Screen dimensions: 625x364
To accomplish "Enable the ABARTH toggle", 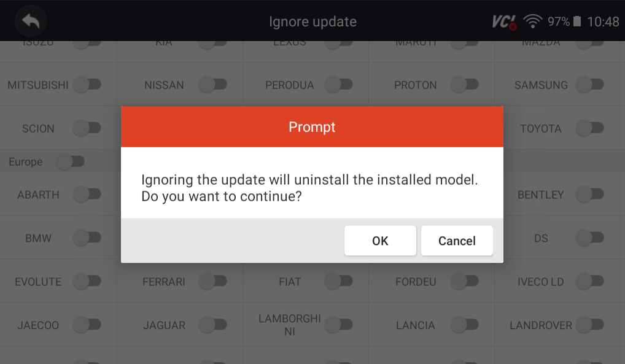I will pyautogui.click(x=88, y=194).
